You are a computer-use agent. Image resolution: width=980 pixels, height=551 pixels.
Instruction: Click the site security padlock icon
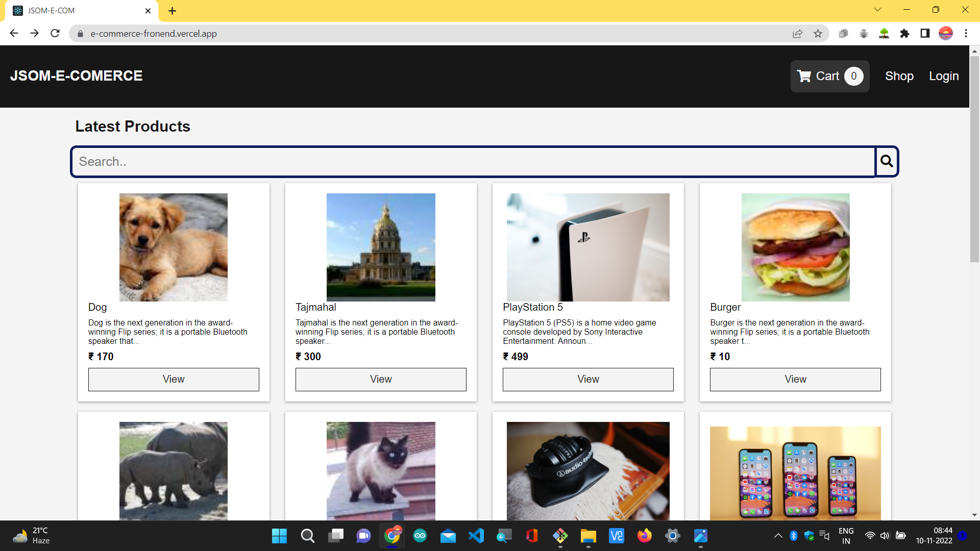coord(80,33)
